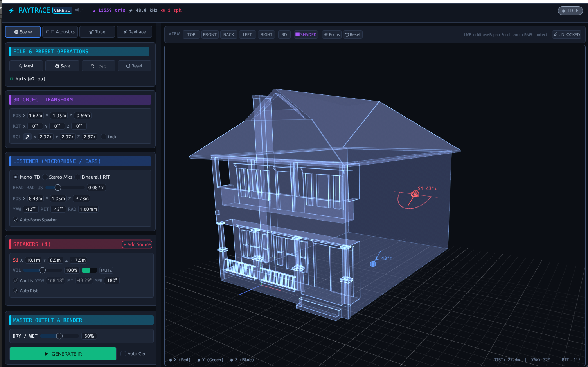
Task: Edit the object POS Y field -1.35m
Action: [59, 116]
